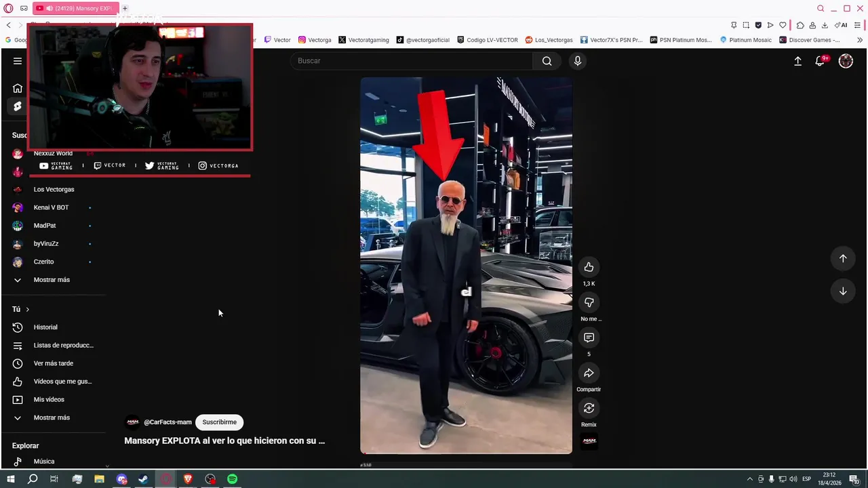This screenshot has height=488, width=868.
Task: Go back with browser back arrow
Action: pos(8,25)
